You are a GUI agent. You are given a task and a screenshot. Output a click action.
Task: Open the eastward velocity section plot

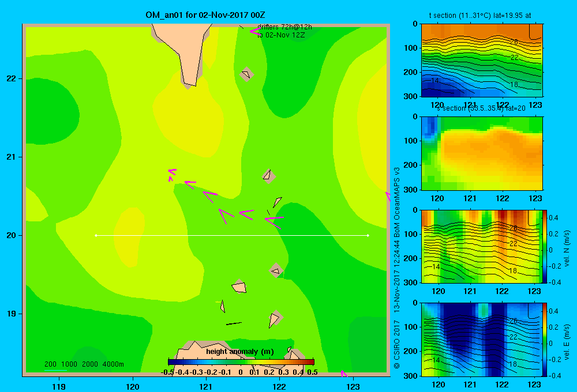pyautogui.click(x=482, y=340)
